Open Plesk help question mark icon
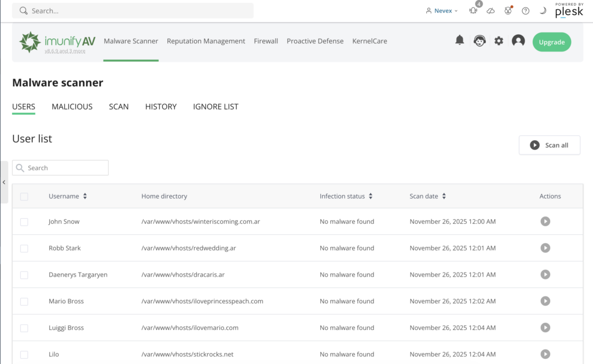 click(x=525, y=11)
